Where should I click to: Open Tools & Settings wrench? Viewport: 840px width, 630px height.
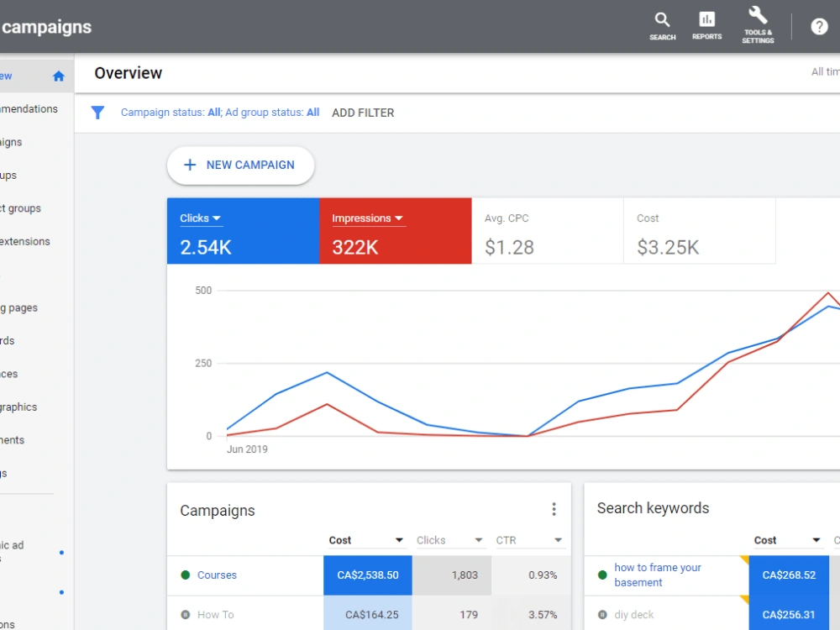[x=758, y=25]
